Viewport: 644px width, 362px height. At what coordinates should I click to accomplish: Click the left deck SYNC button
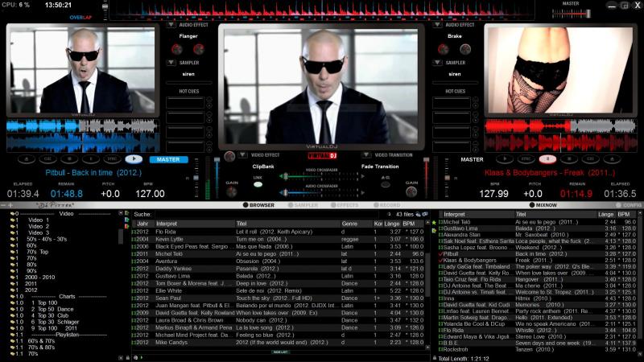[x=113, y=159]
